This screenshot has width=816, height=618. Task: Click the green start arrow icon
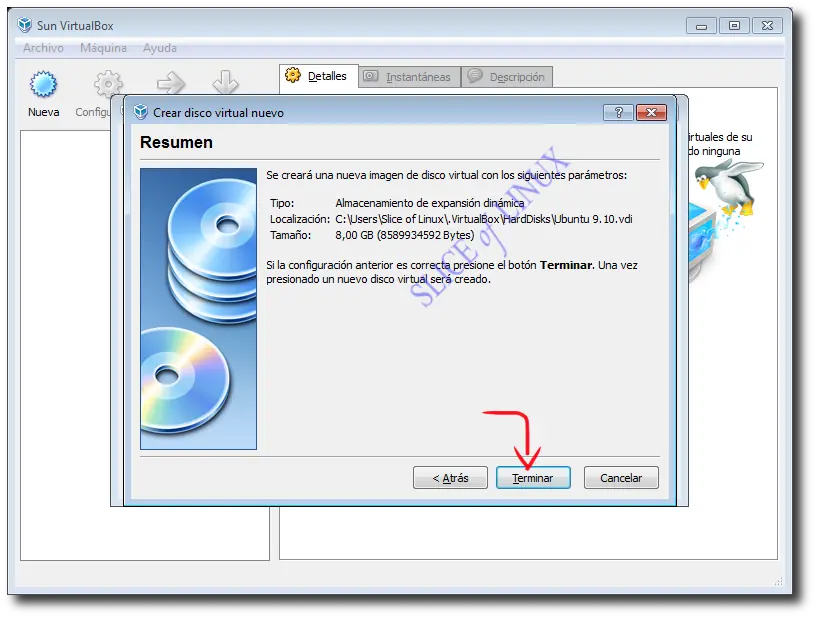point(171,83)
